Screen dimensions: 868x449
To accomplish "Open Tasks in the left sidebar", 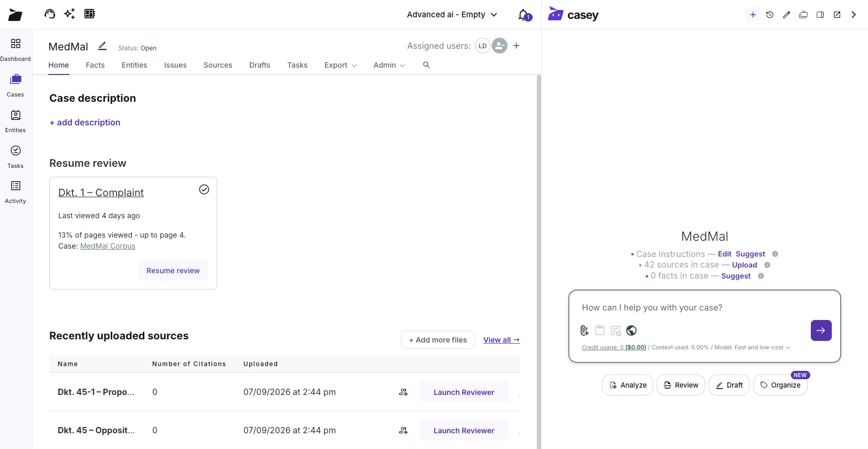I will click(x=16, y=156).
